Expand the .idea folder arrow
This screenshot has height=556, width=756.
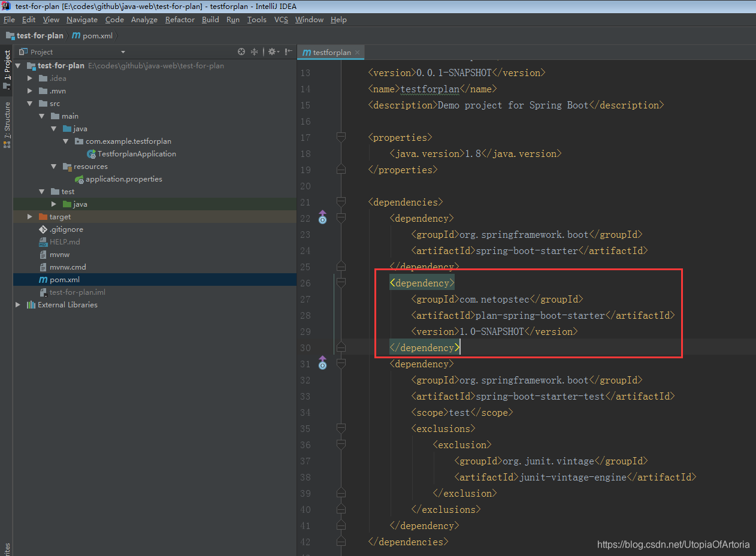point(31,78)
